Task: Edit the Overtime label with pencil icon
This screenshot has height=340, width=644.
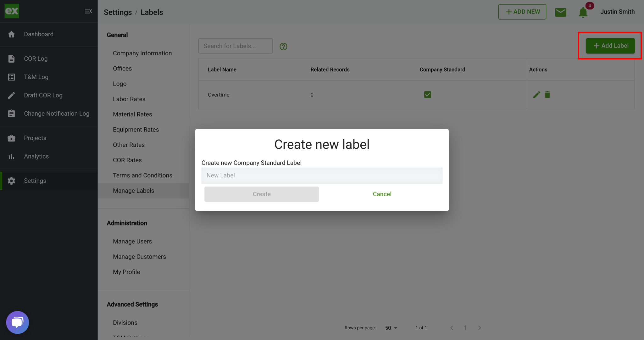Action: pyautogui.click(x=536, y=95)
